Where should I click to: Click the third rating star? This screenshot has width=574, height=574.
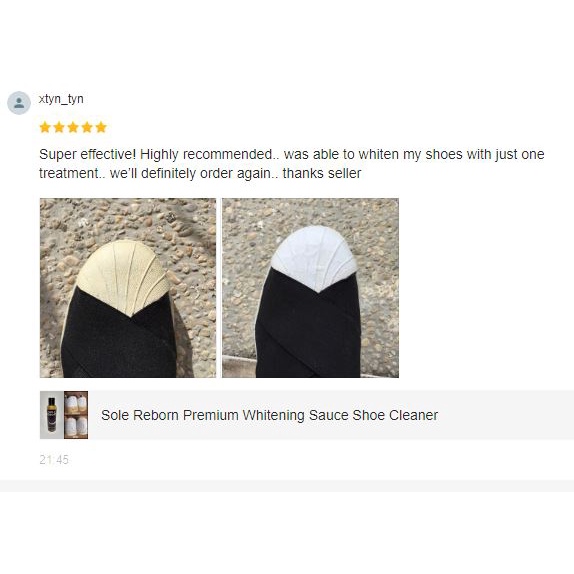coord(73,127)
